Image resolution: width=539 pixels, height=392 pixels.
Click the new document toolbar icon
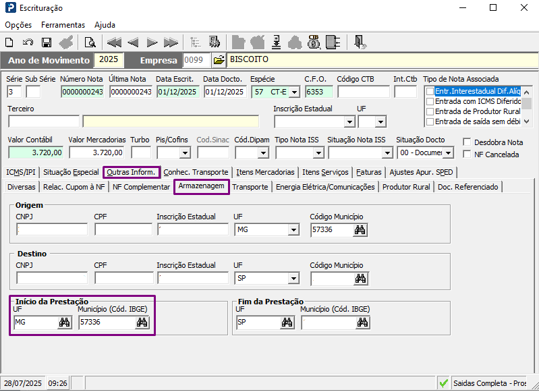(x=9, y=43)
